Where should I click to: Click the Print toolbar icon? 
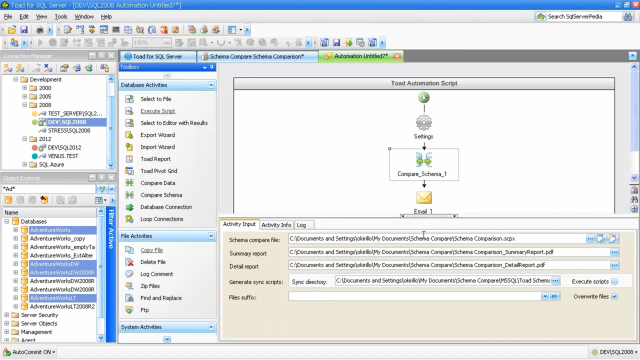[x=40, y=30]
